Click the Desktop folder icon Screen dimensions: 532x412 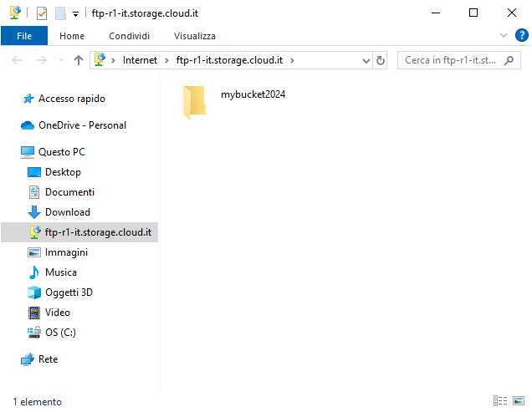tap(34, 172)
